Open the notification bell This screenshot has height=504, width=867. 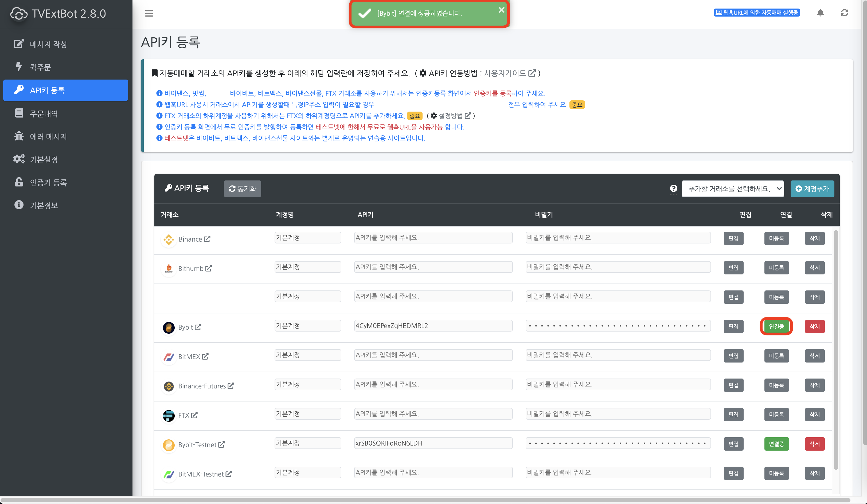820,13
